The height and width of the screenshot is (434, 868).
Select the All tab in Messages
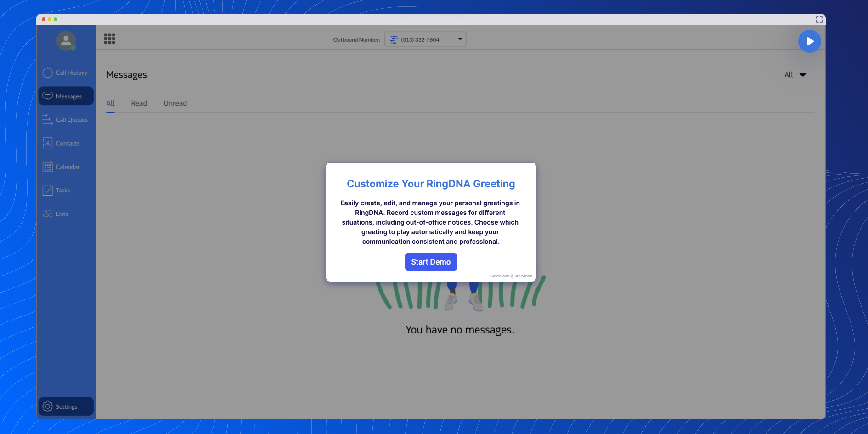tap(110, 103)
